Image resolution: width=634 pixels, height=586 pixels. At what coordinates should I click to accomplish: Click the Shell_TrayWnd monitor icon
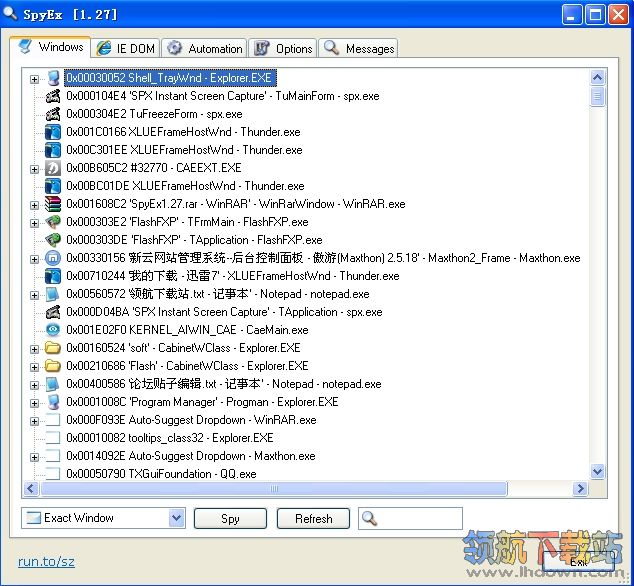point(53,78)
